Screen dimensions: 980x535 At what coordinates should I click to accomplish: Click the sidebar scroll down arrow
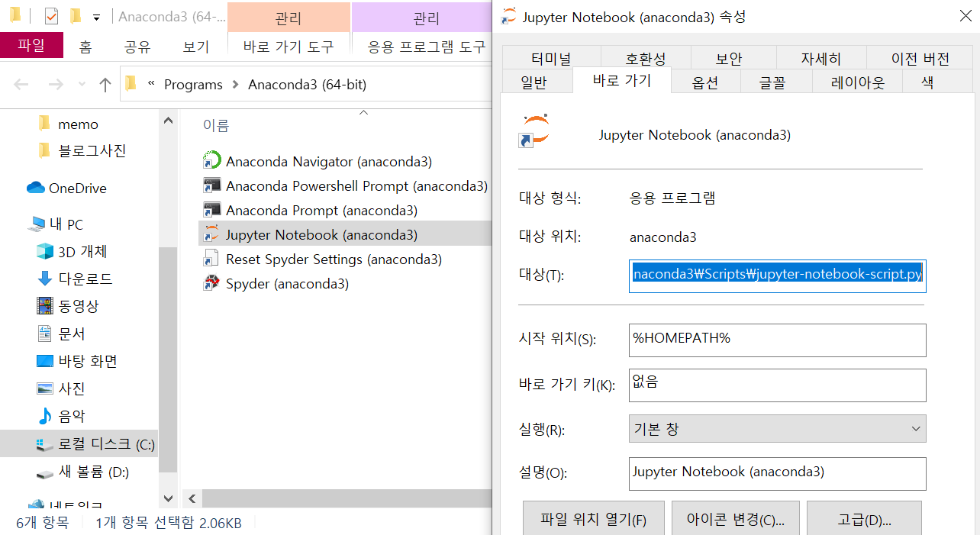click(x=169, y=498)
